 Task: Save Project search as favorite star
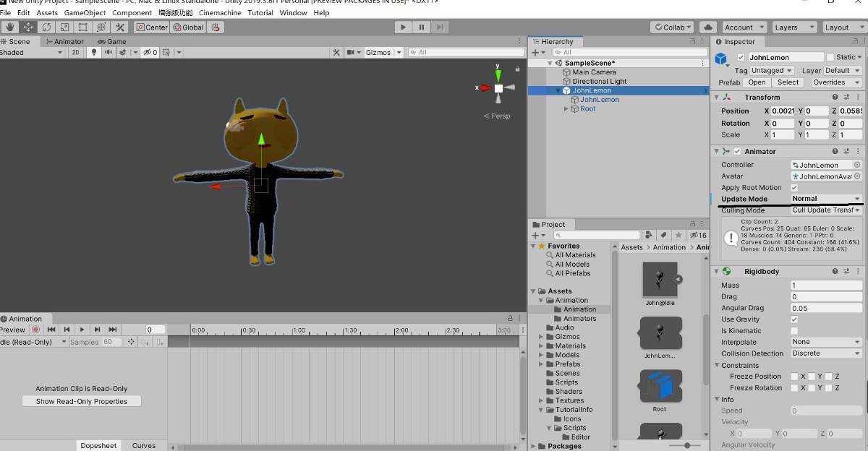pos(677,235)
